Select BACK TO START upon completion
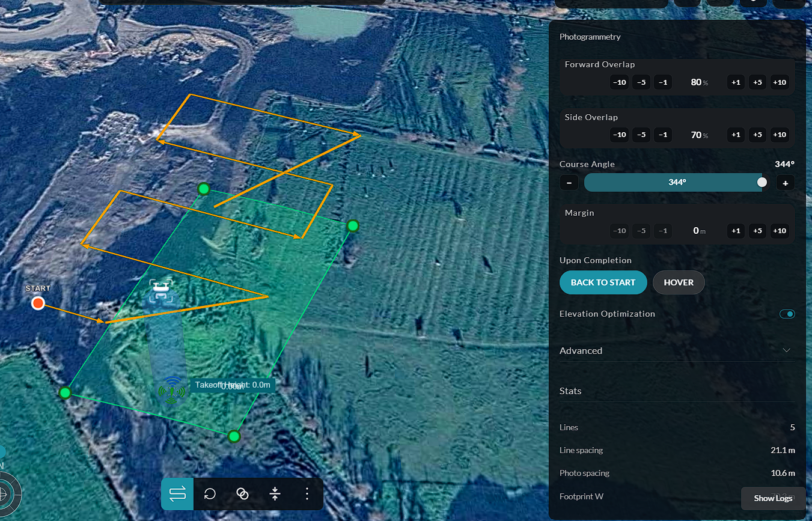This screenshot has height=521, width=812. (x=603, y=282)
